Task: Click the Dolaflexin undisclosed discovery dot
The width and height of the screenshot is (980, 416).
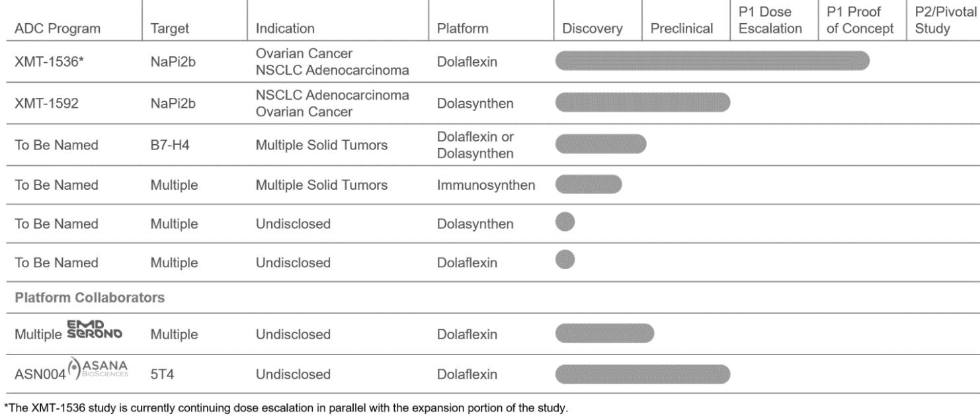Action: pos(565,259)
